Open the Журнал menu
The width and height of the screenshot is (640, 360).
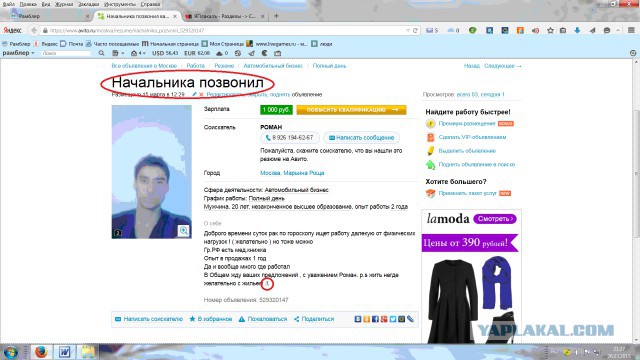click(x=64, y=4)
